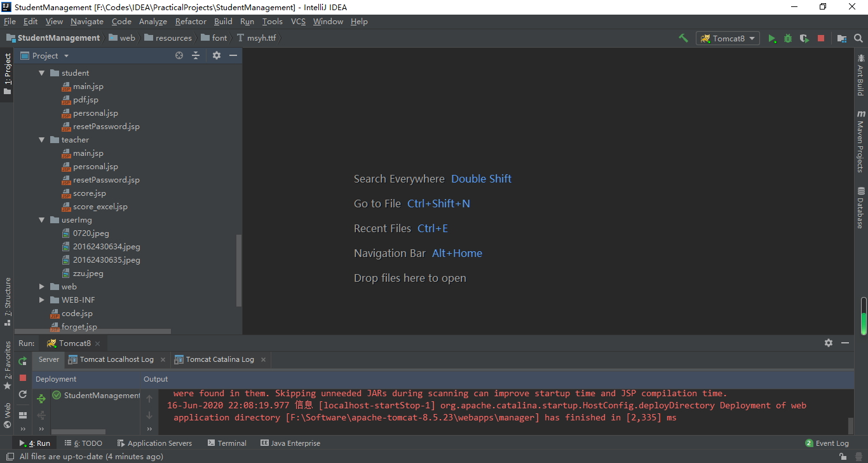
Task: Open the Favorites side tab
Action: click(x=8, y=365)
